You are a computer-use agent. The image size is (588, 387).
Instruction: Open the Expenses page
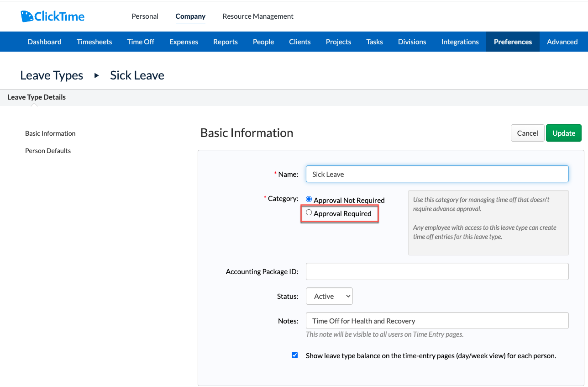pos(184,42)
